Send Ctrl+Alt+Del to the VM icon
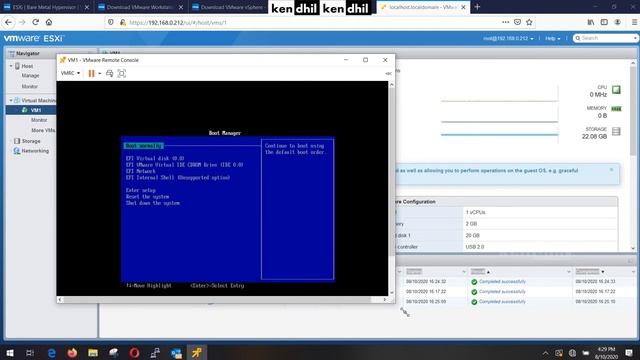Screen dimensions: 640x360 109,73
